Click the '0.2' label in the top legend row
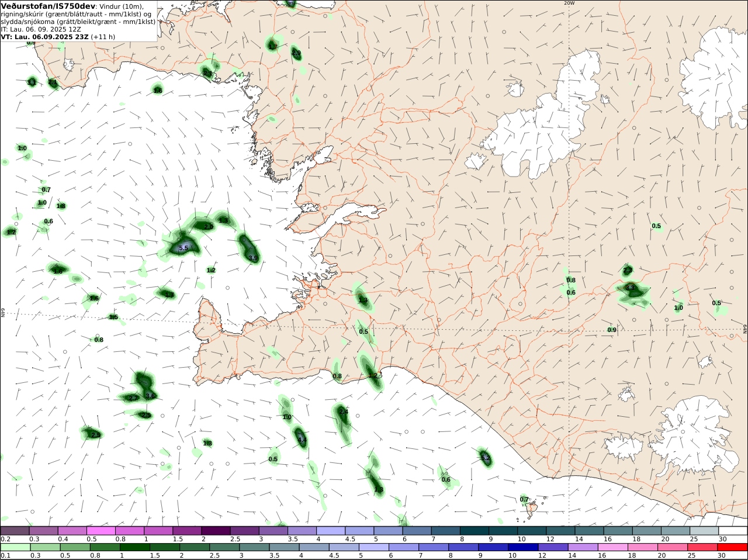Viewport: 748px width, 560px height. 5,539
